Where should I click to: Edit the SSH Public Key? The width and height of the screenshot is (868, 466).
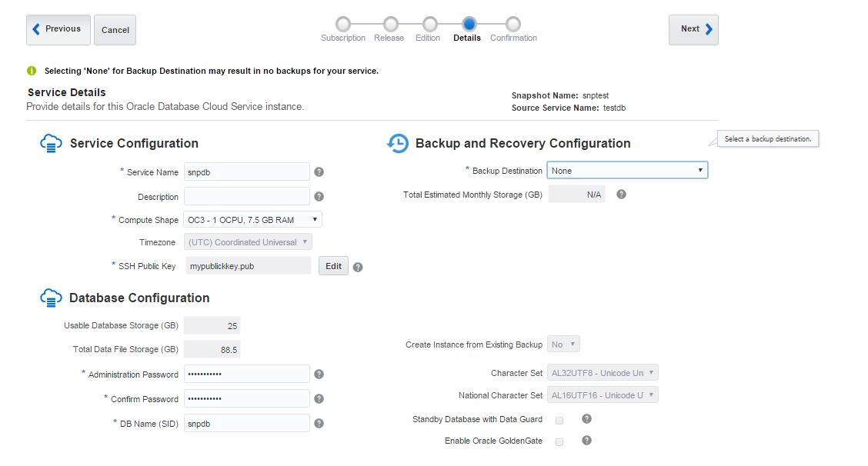point(333,266)
